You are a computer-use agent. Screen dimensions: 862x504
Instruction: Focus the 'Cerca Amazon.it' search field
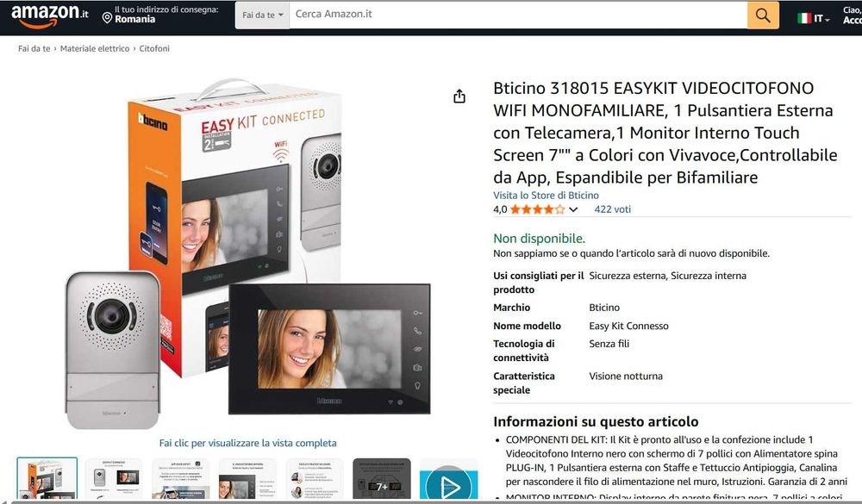[518, 15]
